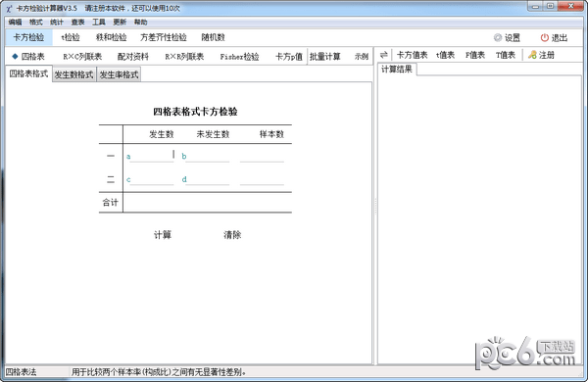588x382 pixels.
Task: Select the t检验 section
Action: pyautogui.click(x=71, y=37)
